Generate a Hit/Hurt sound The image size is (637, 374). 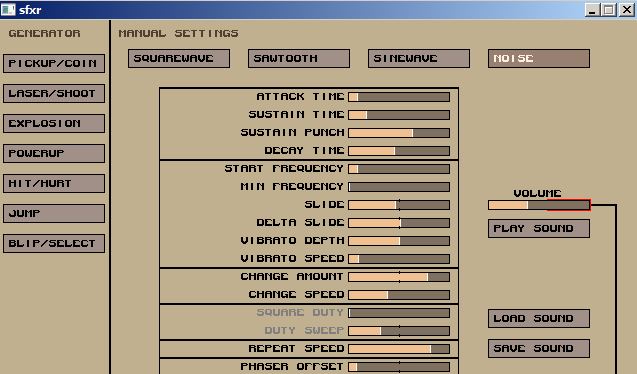pos(54,184)
